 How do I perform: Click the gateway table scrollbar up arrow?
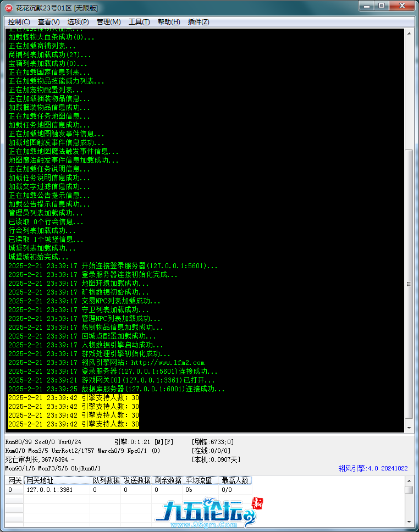[x=409, y=490]
